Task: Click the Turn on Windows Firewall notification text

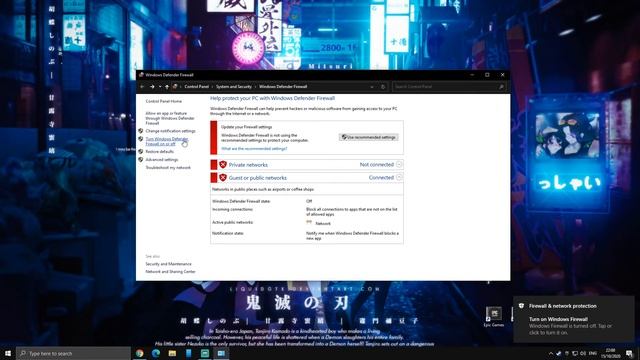Action: tap(558, 320)
